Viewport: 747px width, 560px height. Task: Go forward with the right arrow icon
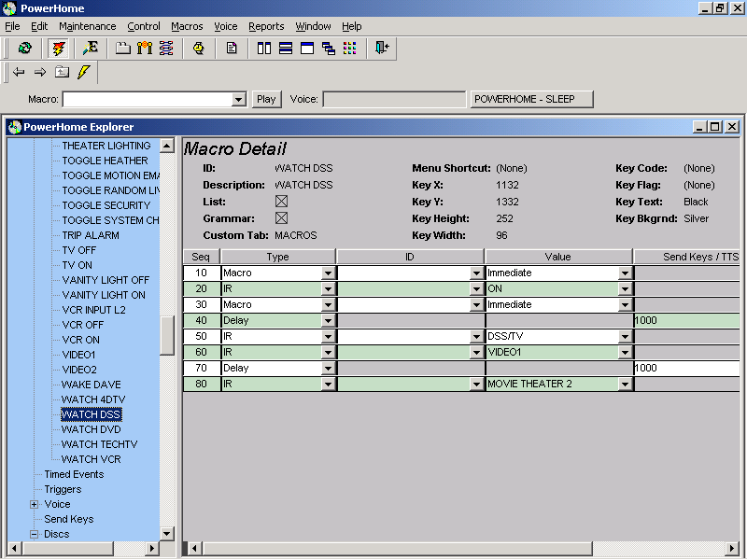tap(40, 72)
